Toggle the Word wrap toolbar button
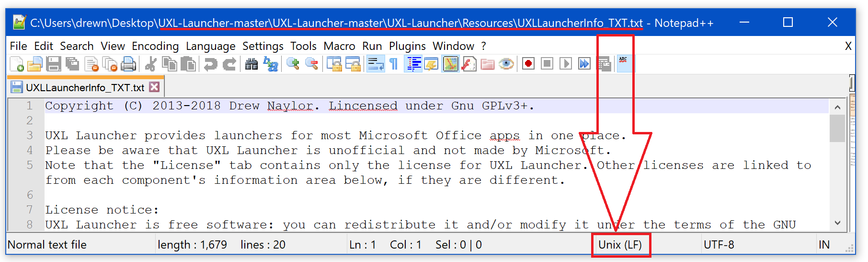This screenshot has width=868, height=262. [376, 64]
